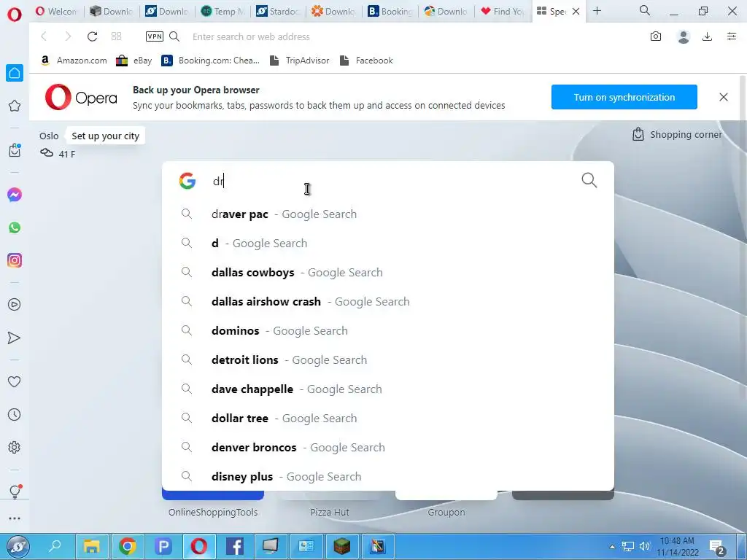Open the Opera main menu icon
Screen dimensions: 747x560
(x=15, y=14)
